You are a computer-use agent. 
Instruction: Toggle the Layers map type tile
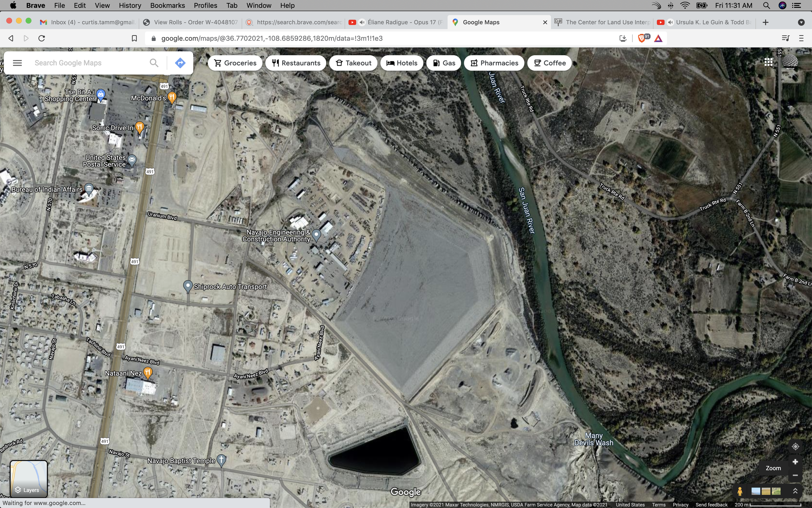coord(29,478)
